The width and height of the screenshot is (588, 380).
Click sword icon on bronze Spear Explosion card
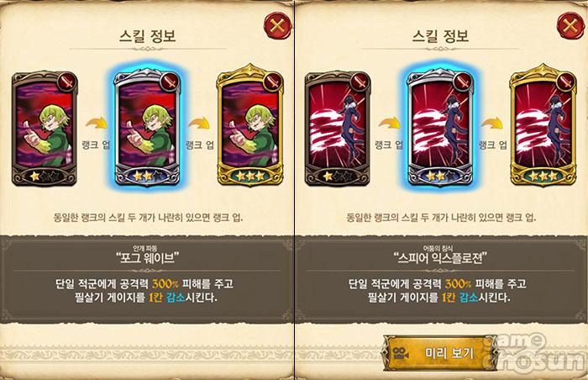(x=360, y=82)
